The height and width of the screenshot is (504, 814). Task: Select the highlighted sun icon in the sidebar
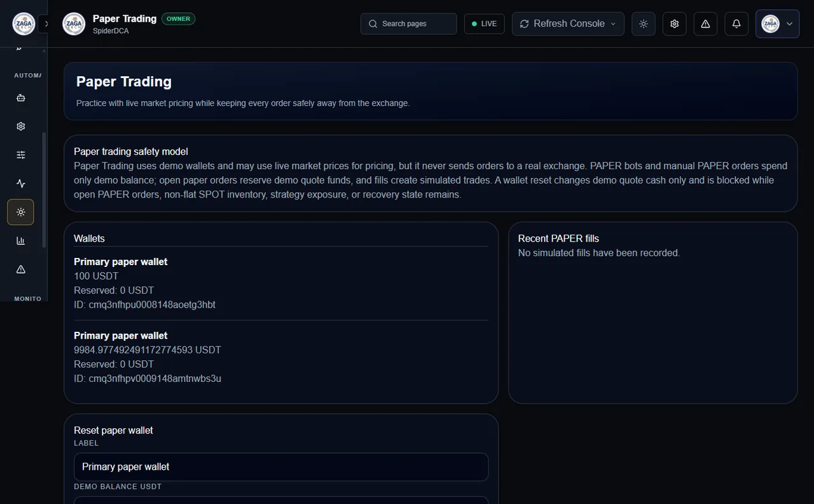click(x=20, y=212)
